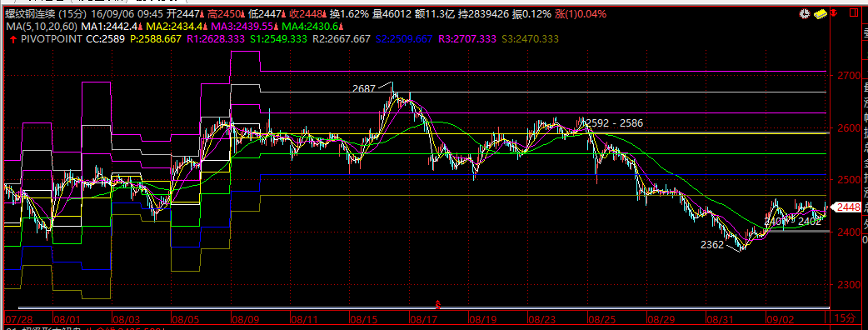Click the 涨(1)0.04% change value
This screenshot has width=868, height=330.
point(580,13)
